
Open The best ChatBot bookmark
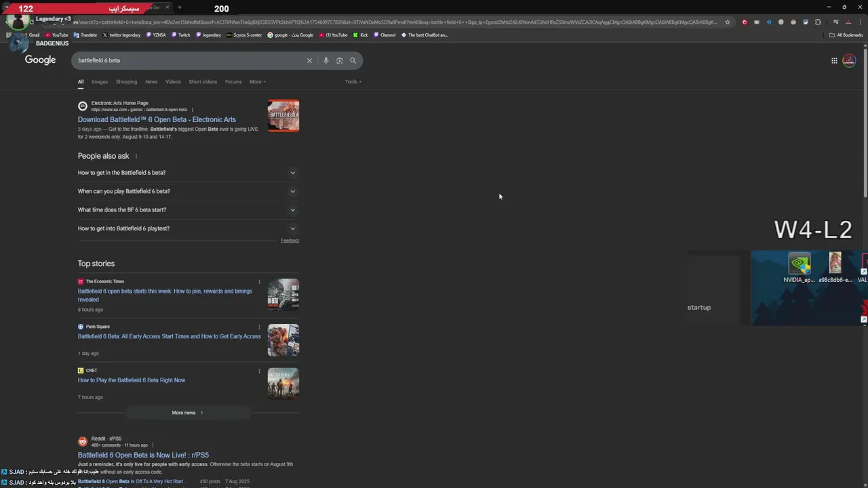pyautogui.click(x=425, y=35)
